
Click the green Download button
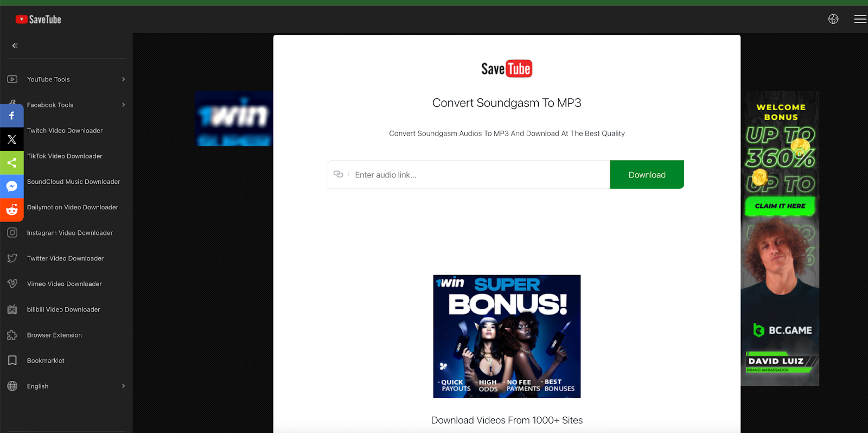pos(647,175)
